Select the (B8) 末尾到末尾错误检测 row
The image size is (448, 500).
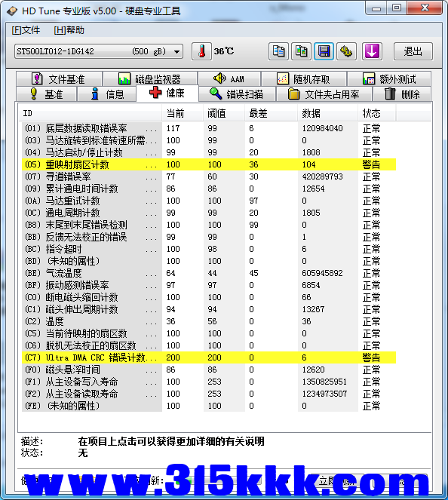coord(209,225)
